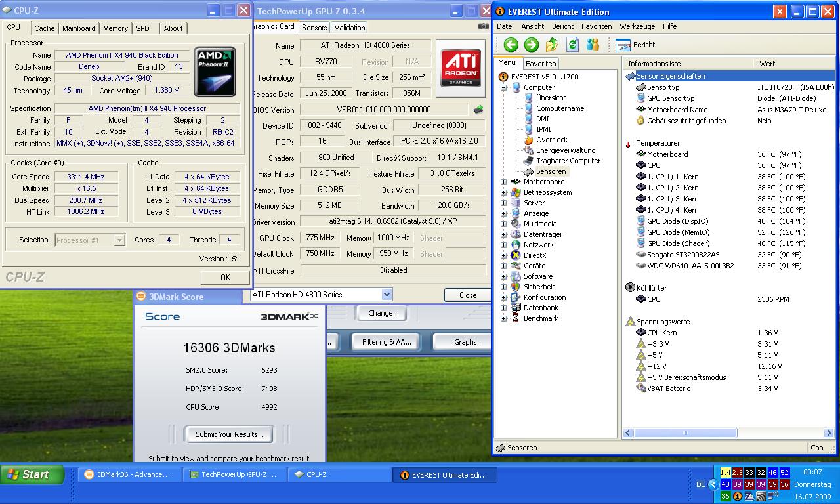Switch to 3DMark06 taskbar button
The width and height of the screenshot is (840, 504).
click(129, 474)
